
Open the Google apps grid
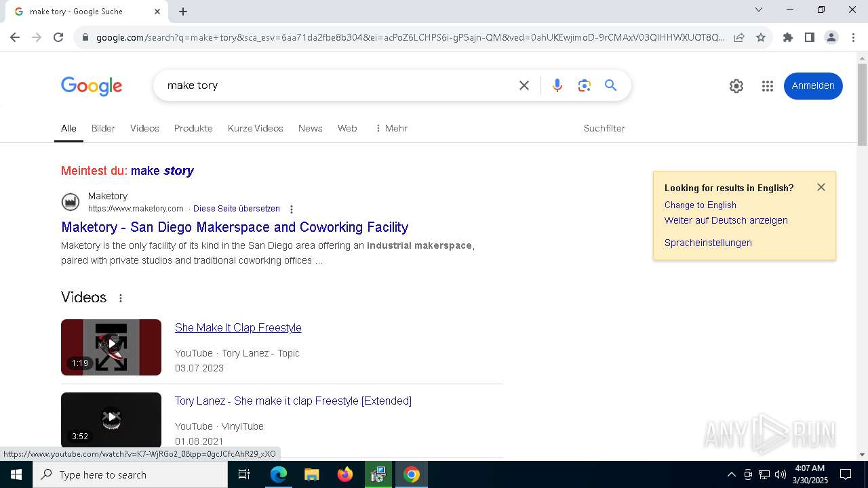point(768,86)
